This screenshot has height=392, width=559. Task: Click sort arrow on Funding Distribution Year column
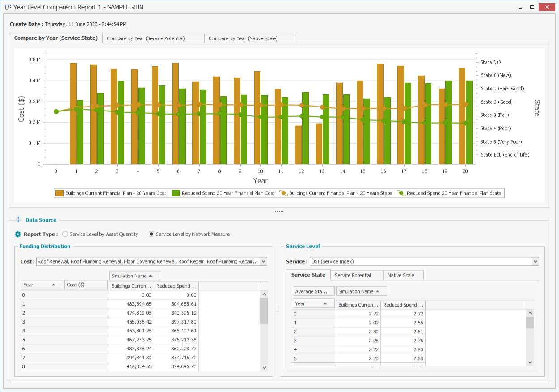54,285
